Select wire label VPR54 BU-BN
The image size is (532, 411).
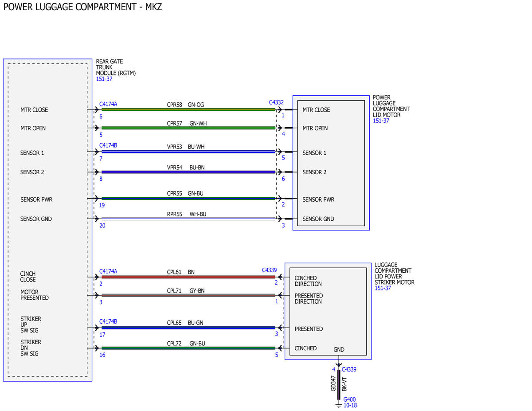pyautogui.click(x=186, y=168)
